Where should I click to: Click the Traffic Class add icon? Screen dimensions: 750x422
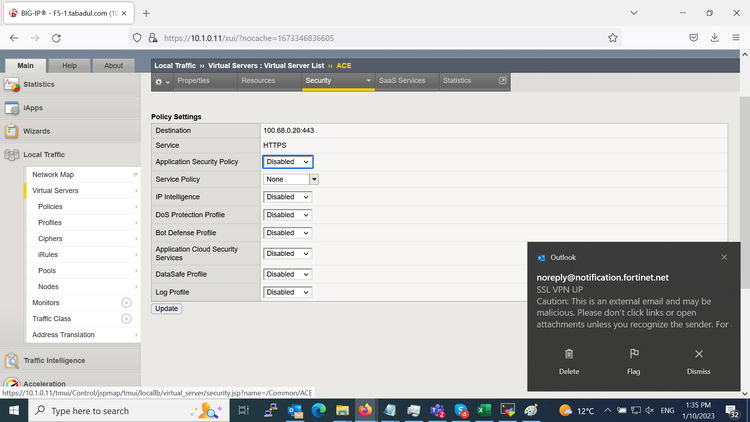[126, 319]
